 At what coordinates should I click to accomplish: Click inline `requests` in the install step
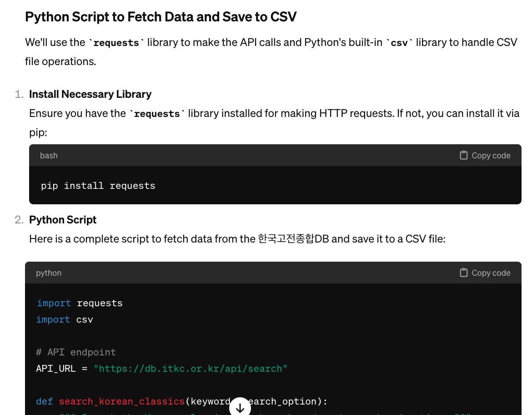click(157, 114)
